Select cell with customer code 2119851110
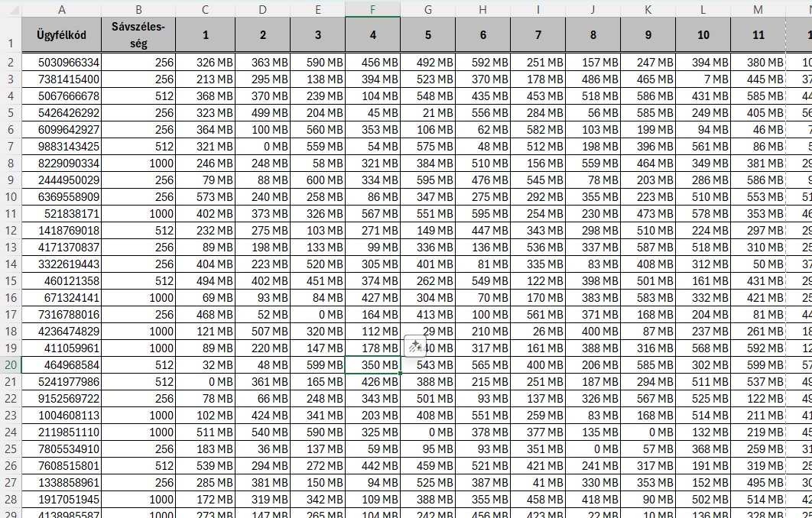Screen dimensions: 812x518 (x=61, y=432)
